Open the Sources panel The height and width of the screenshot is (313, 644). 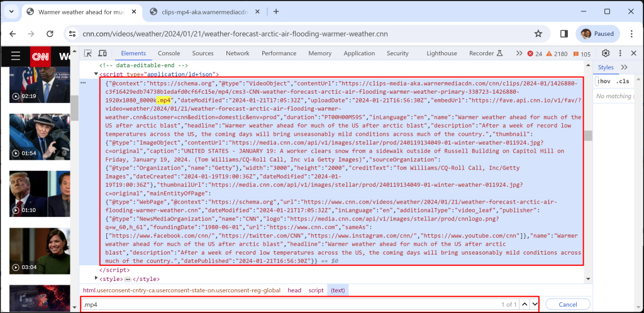pyautogui.click(x=203, y=53)
